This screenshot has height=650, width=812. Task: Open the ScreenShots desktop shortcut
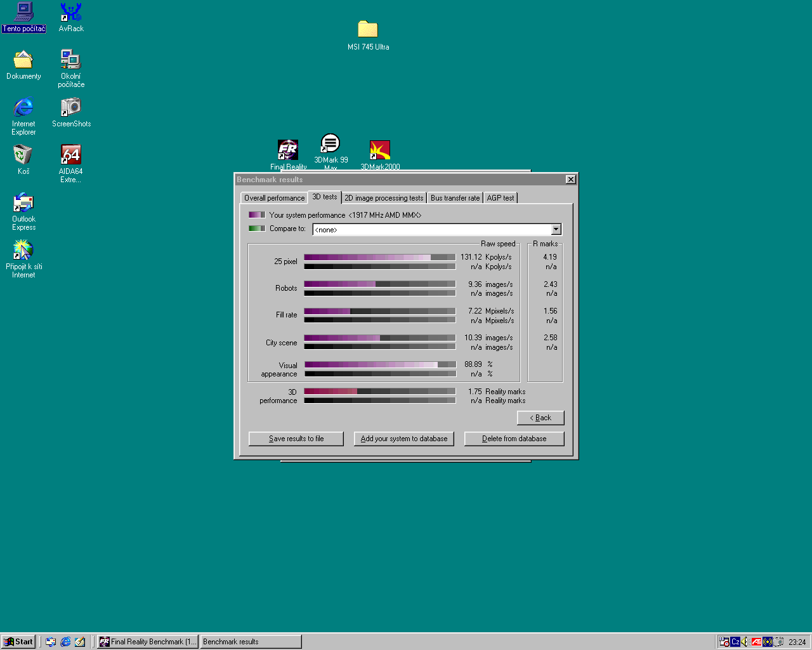click(x=71, y=108)
